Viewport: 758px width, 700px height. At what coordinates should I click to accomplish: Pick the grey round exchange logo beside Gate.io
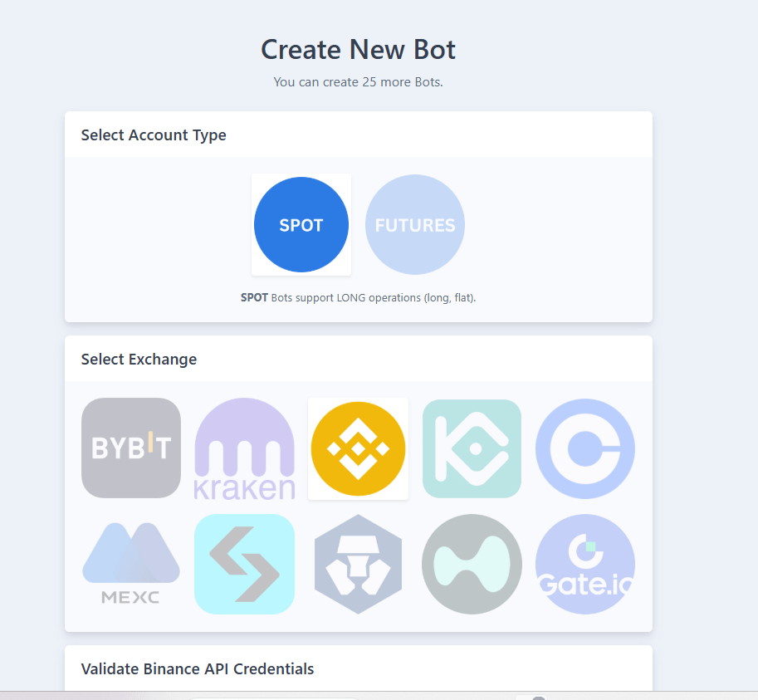pyautogui.click(x=472, y=564)
